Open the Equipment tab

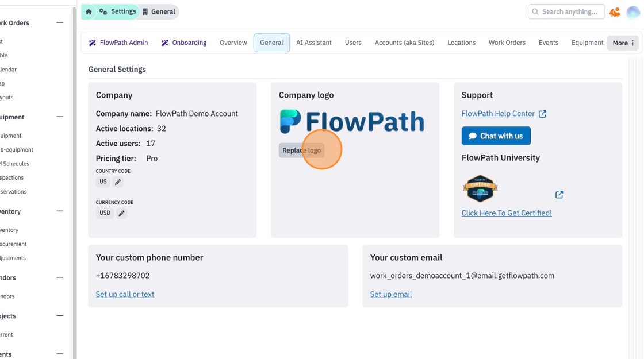pyautogui.click(x=587, y=43)
